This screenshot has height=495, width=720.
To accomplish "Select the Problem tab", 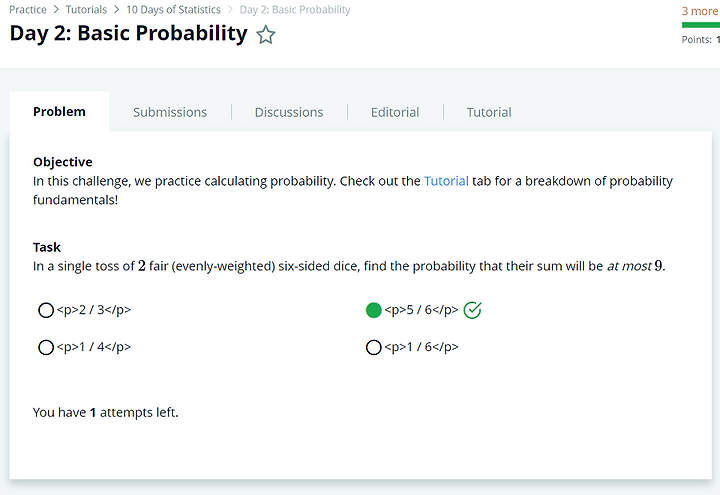I will click(x=59, y=112).
